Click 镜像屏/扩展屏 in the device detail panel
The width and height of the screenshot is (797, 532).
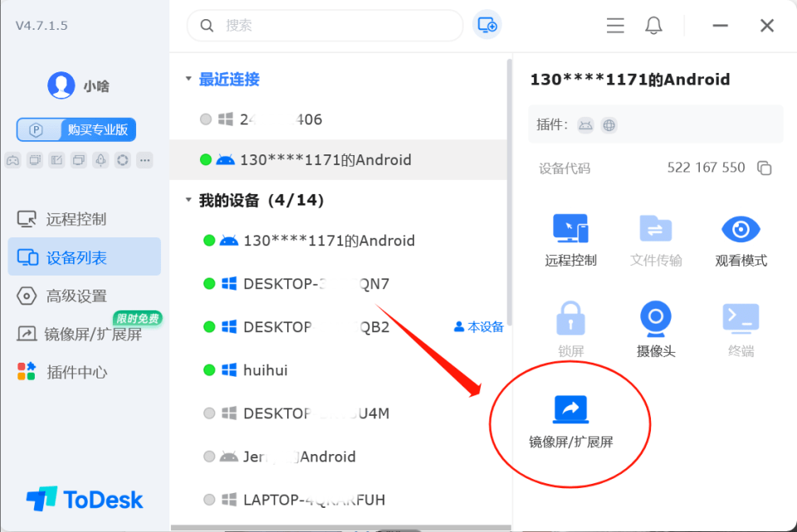point(571,422)
